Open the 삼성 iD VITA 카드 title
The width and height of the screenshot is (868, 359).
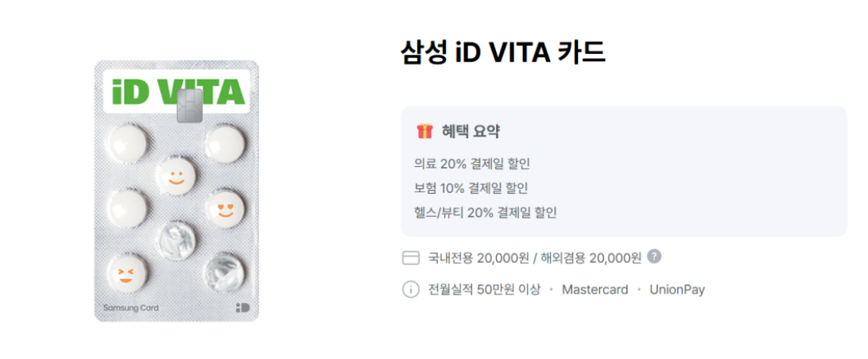coord(502,52)
